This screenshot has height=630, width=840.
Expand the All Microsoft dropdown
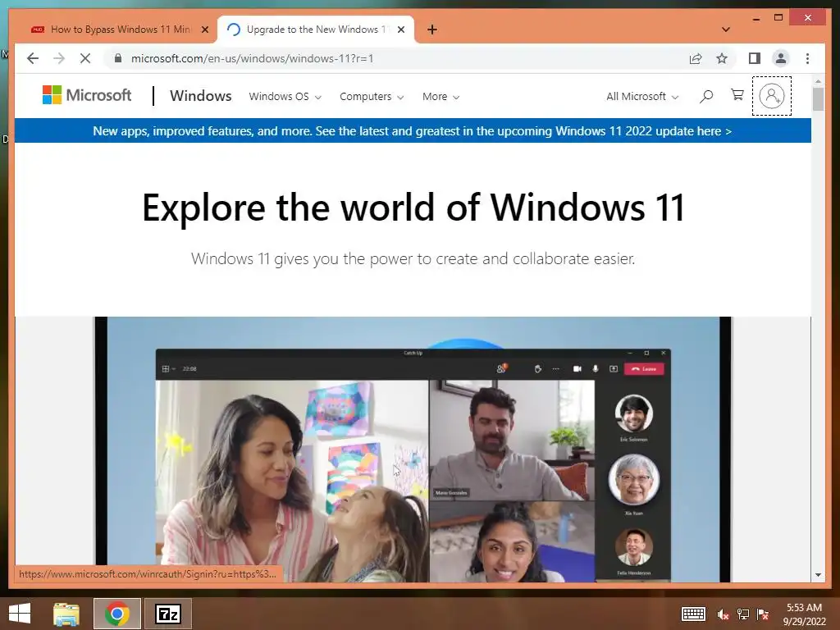642,97
